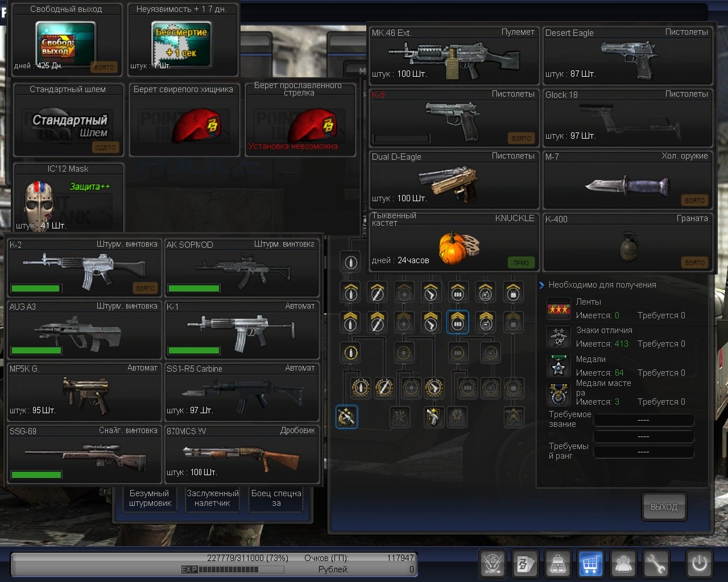Click the K-1 green durability bar
Image resolution: width=728 pixels, height=582 pixels.
(194, 351)
